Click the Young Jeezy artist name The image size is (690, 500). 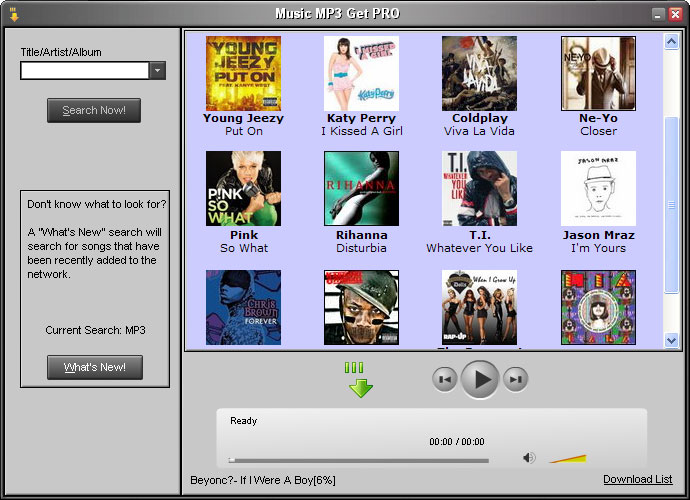point(243,118)
